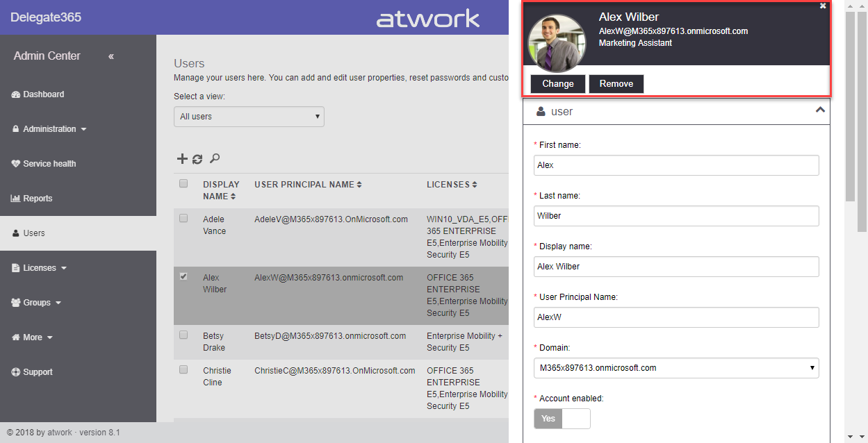
Task: Click the First name input field
Action: [x=676, y=165]
